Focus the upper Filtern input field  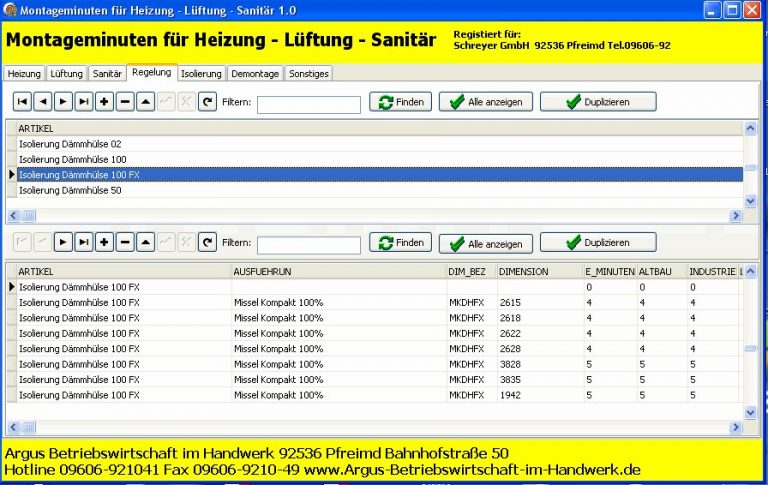pyautogui.click(x=309, y=105)
